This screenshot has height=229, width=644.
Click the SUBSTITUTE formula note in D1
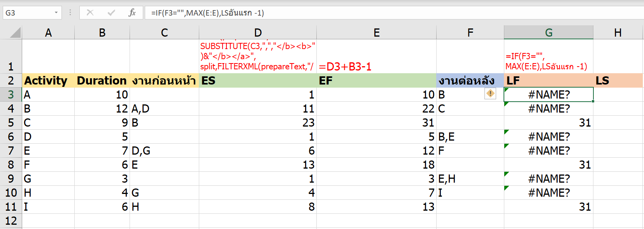tap(258, 56)
